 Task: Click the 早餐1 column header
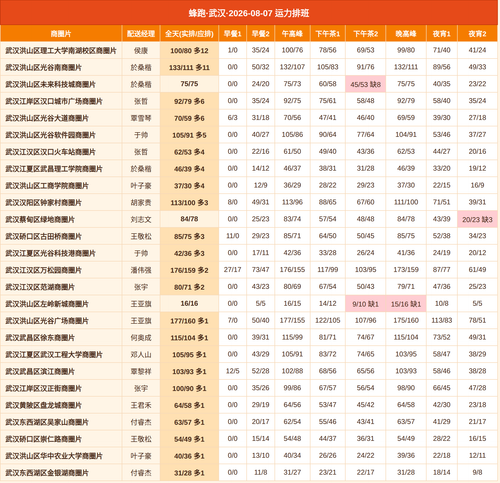point(233,34)
